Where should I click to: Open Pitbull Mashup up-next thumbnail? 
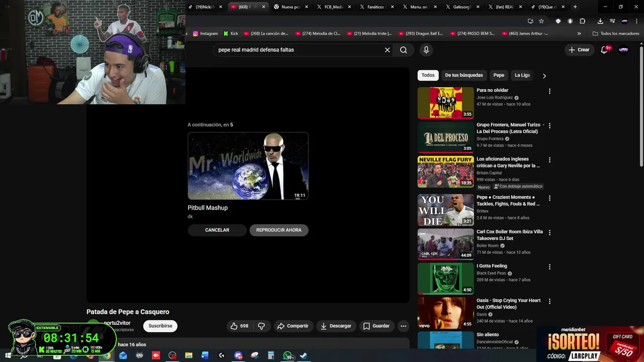coord(248,166)
